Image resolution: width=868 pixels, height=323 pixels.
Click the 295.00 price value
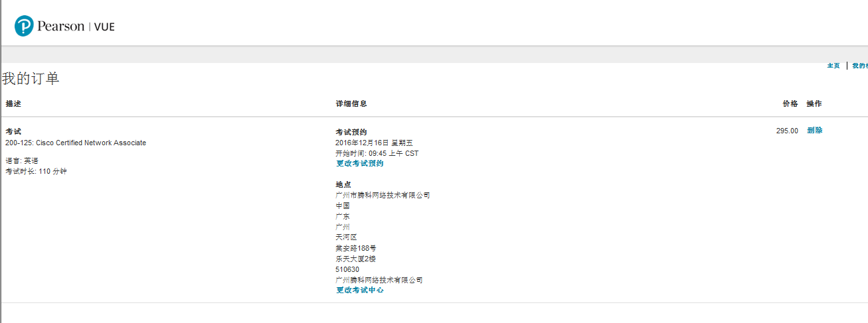pyautogui.click(x=787, y=131)
